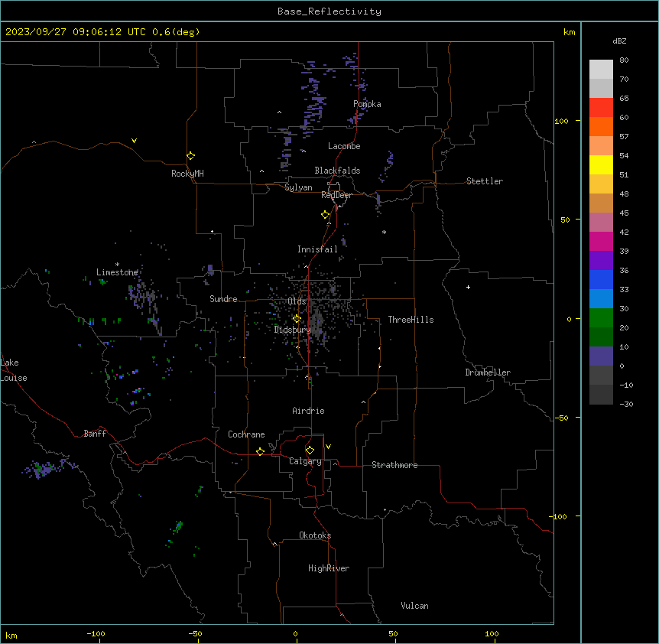
Task: Click the Calgary city label
Action: (305, 461)
